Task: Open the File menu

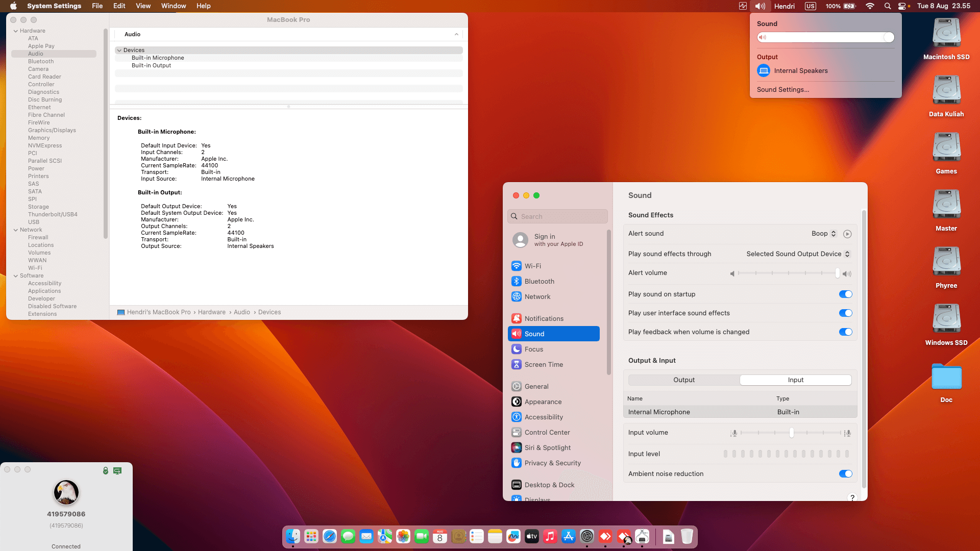Action: pyautogui.click(x=97, y=6)
